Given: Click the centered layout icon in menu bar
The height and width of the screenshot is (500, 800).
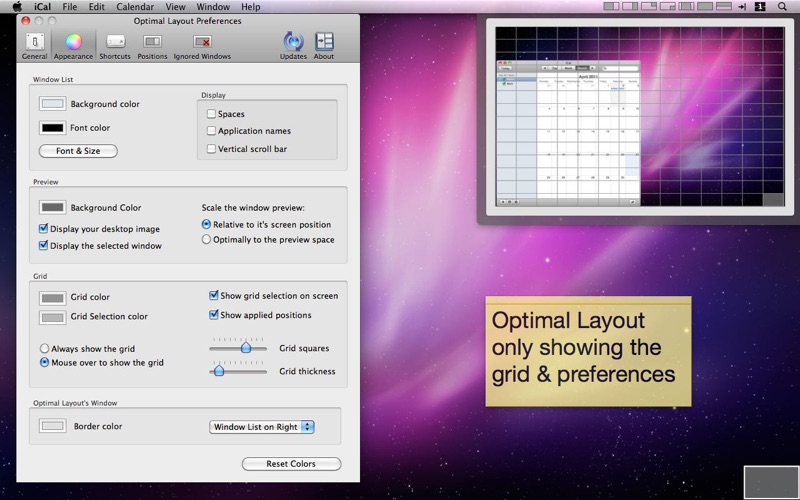Looking at the screenshot, I should tap(686, 7).
